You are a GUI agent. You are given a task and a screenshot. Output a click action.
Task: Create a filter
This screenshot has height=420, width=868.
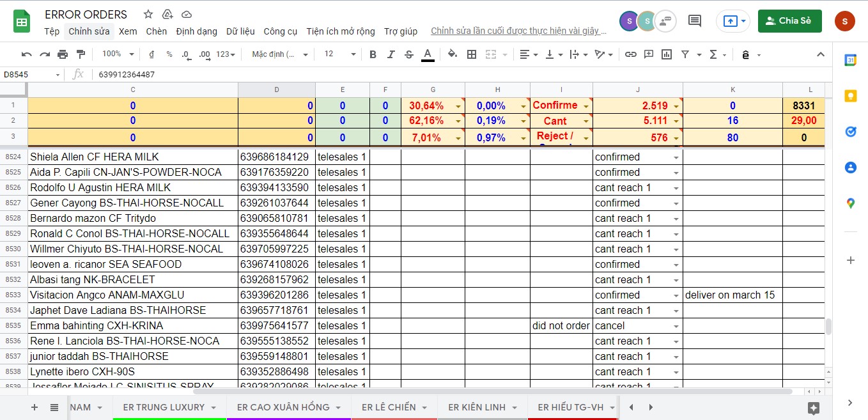(685, 54)
